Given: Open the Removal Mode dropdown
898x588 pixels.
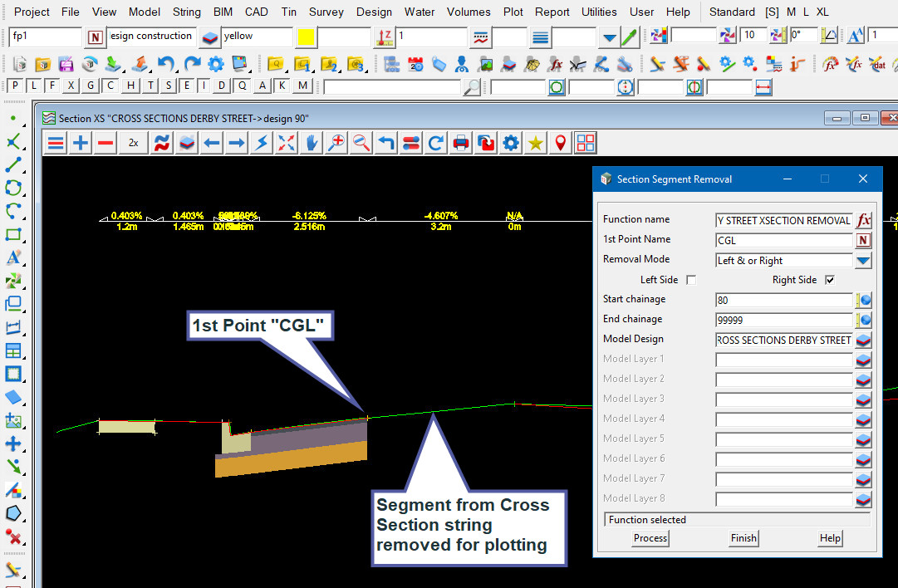Looking at the screenshot, I should point(863,261).
